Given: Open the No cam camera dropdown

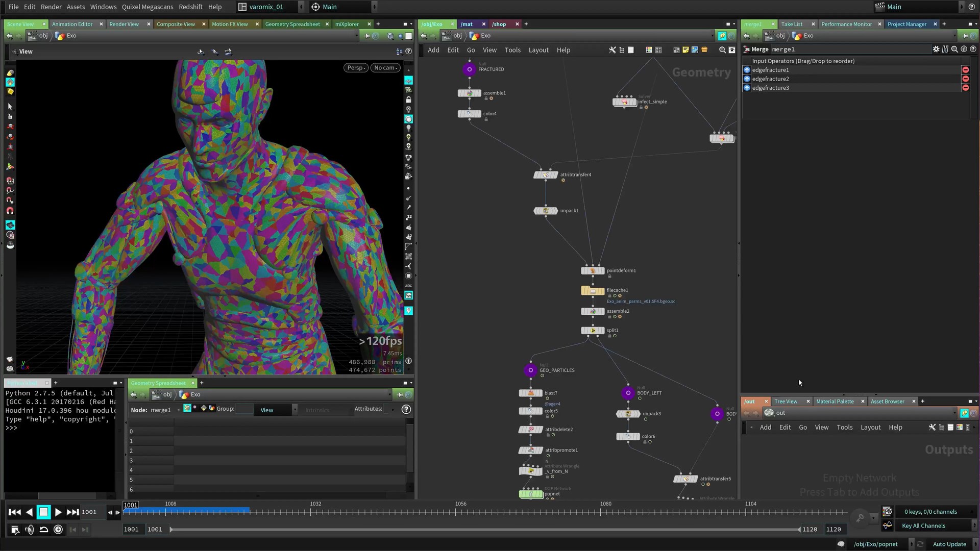Looking at the screenshot, I should coord(386,68).
